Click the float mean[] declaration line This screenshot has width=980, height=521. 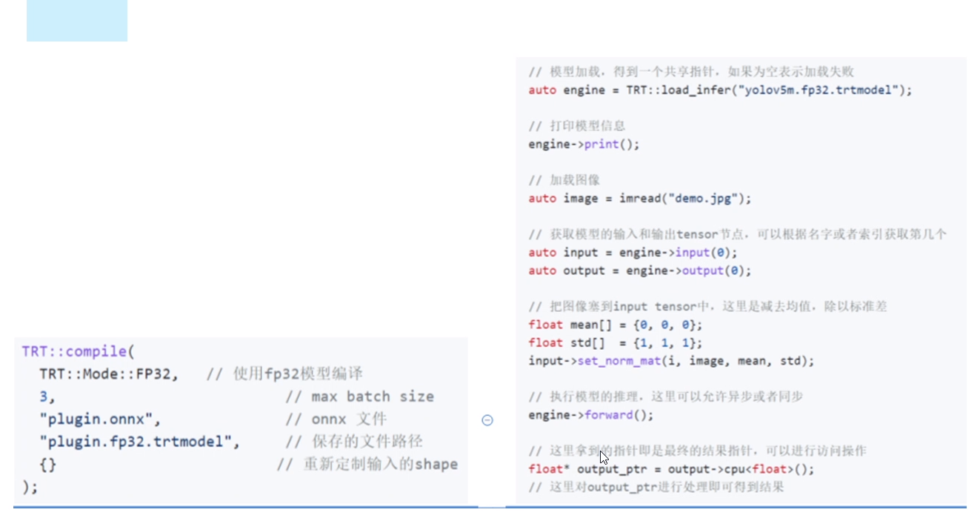tap(616, 325)
